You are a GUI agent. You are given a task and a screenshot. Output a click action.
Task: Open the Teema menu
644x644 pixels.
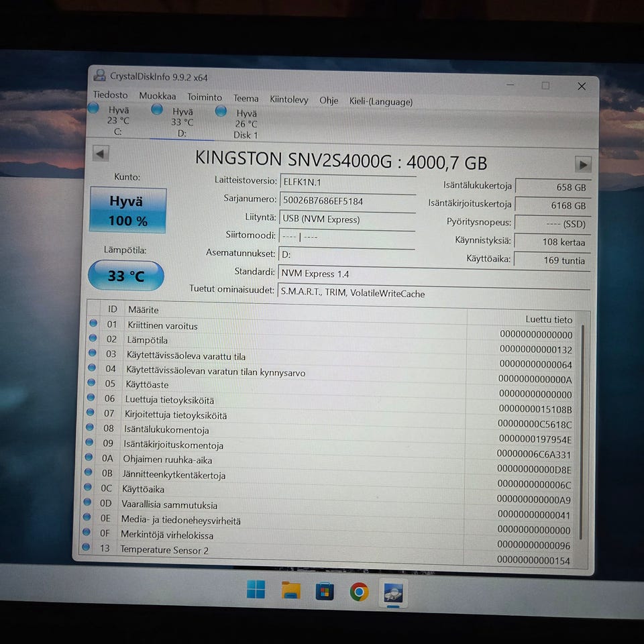click(x=246, y=99)
